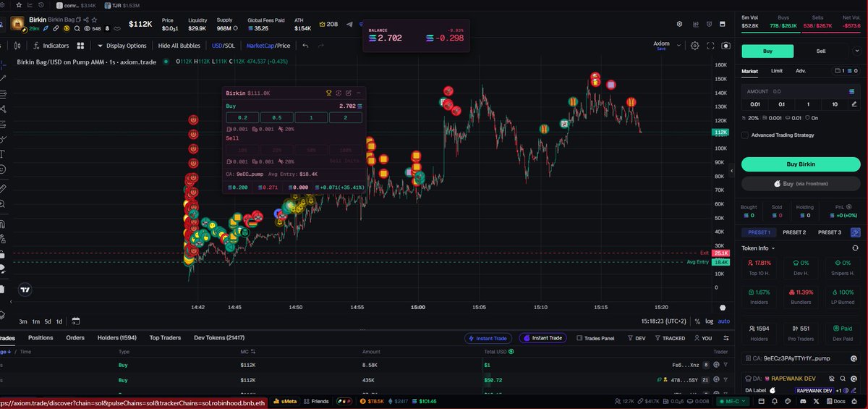This screenshot has height=409, width=868.
Task: Open the date range calendar icon
Action: pos(75,321)
